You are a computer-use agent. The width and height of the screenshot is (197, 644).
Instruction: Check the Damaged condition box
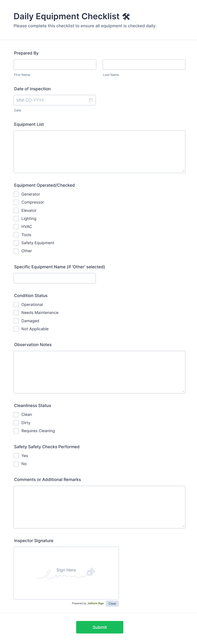pos(16,321)
